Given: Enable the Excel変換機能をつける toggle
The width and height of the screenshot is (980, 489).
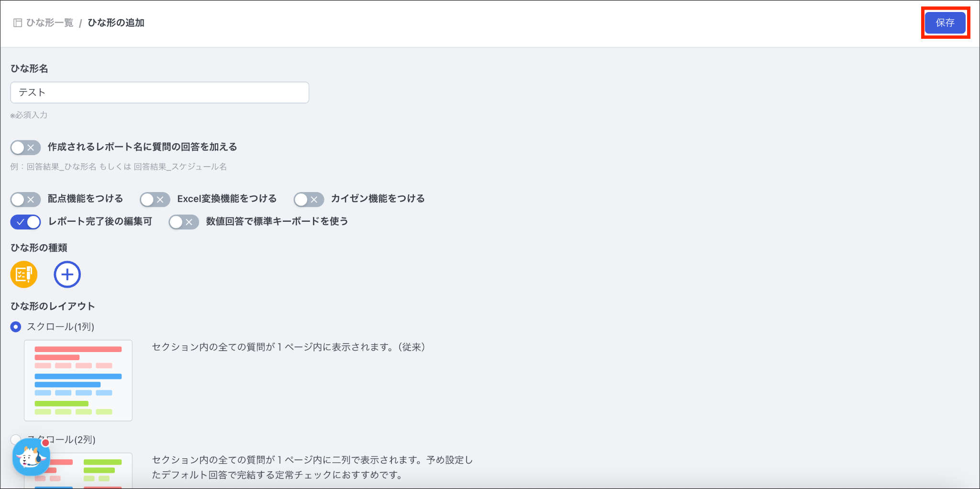Looking at the screenshot, I should [x=155, y=199].
